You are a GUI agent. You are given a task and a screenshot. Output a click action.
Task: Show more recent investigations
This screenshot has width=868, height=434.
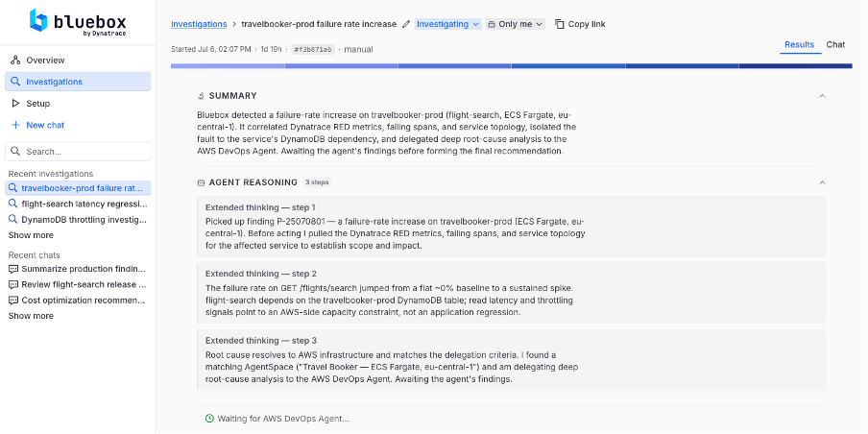click(x=31, y=235)
